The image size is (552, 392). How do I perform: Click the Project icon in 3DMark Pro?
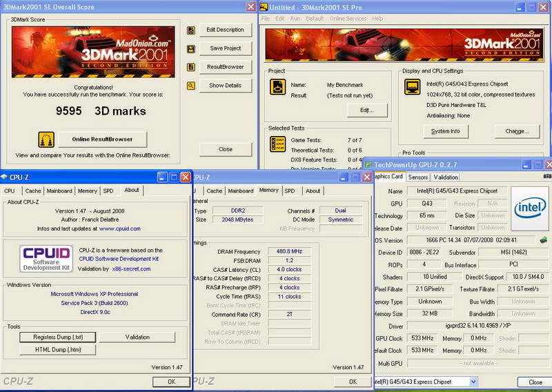click(x=277, y=87)
